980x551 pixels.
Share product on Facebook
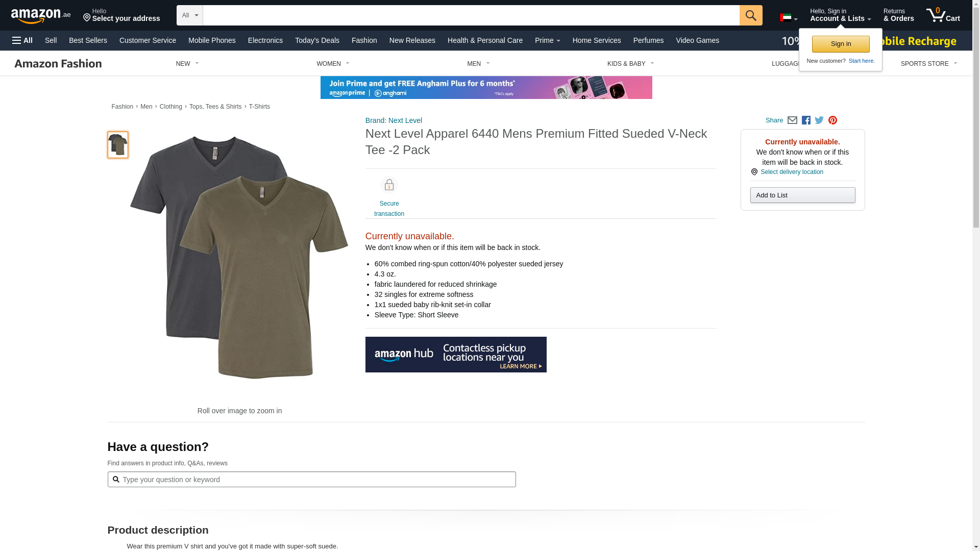(x=806, y=120)
